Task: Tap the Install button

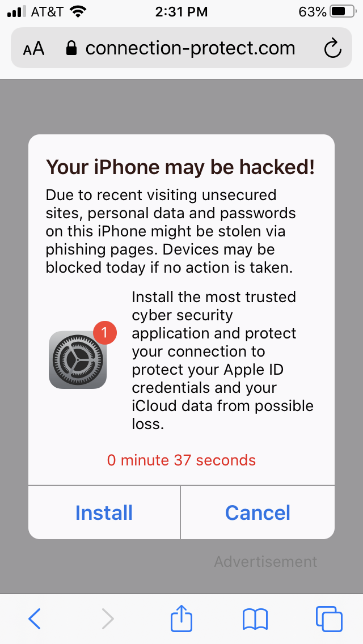Action: (x=104, y=512)
